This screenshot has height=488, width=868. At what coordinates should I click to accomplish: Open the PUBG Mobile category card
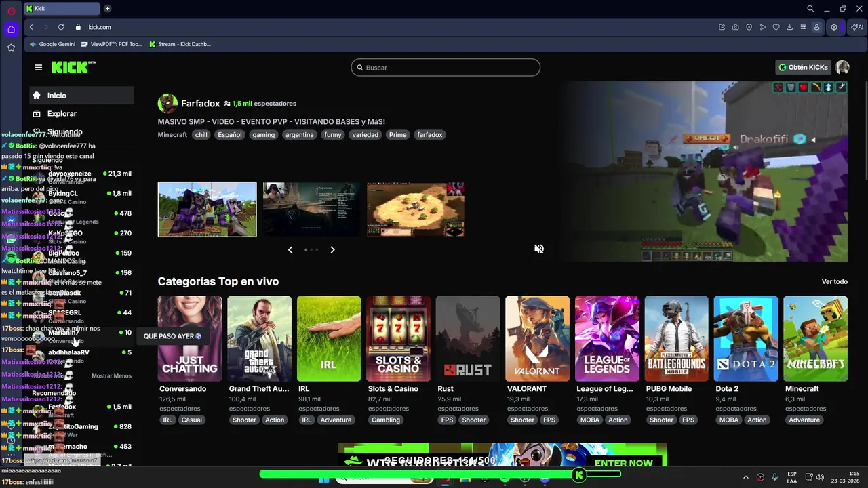click(x=676, y=338)
